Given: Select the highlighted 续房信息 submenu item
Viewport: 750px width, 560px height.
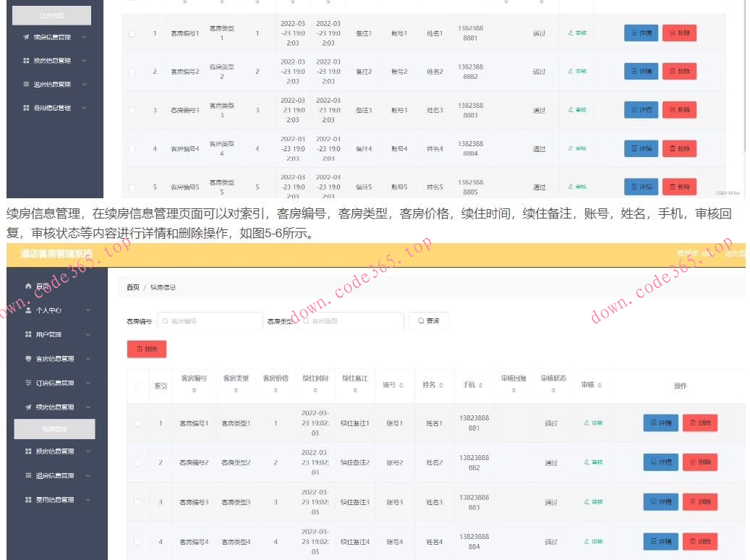Looking at the screenshot, I should 54,428.
